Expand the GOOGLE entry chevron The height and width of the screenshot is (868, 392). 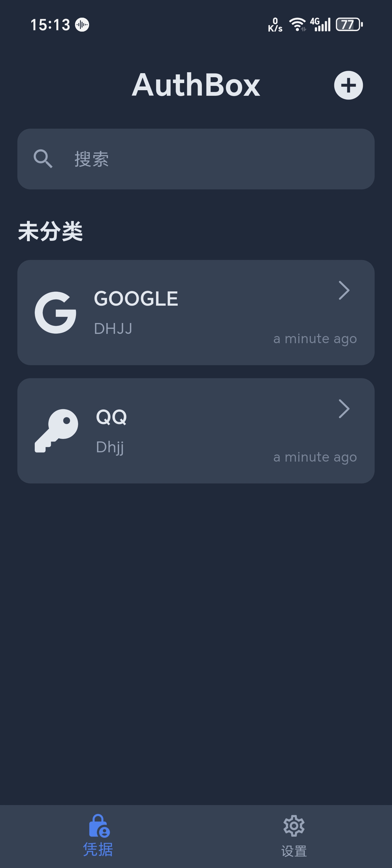(344, 290)
